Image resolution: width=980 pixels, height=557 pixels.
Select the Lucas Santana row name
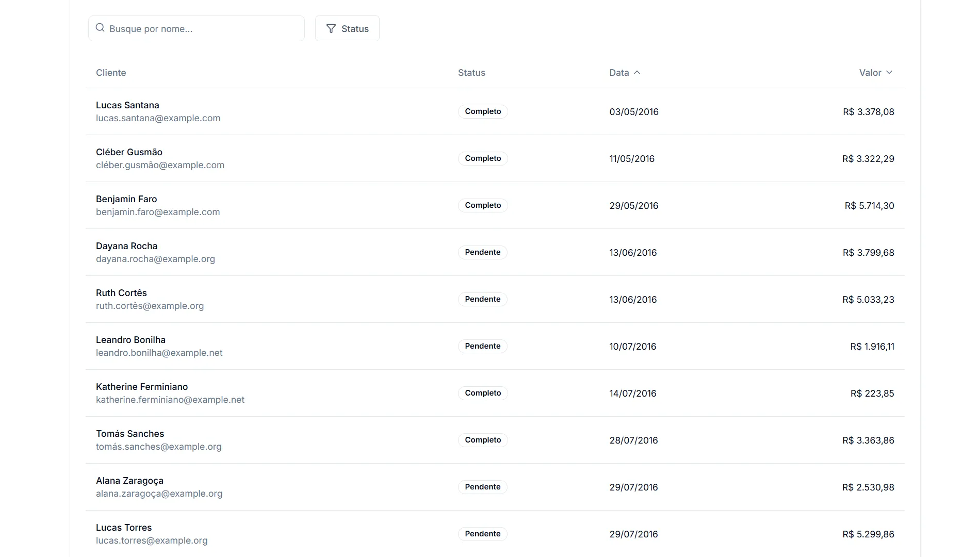point(127,105)
